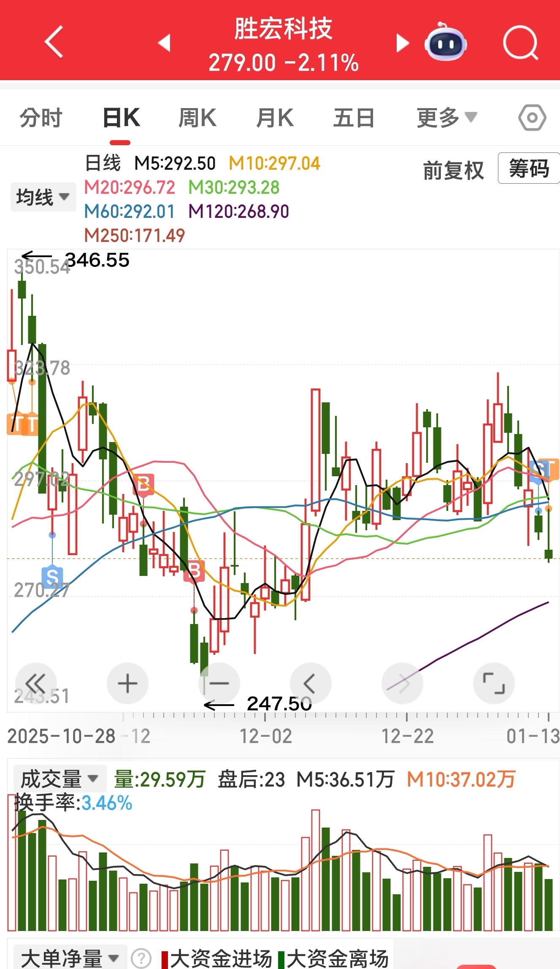Tap M10:297.04 moving average value

click(275, 163)
